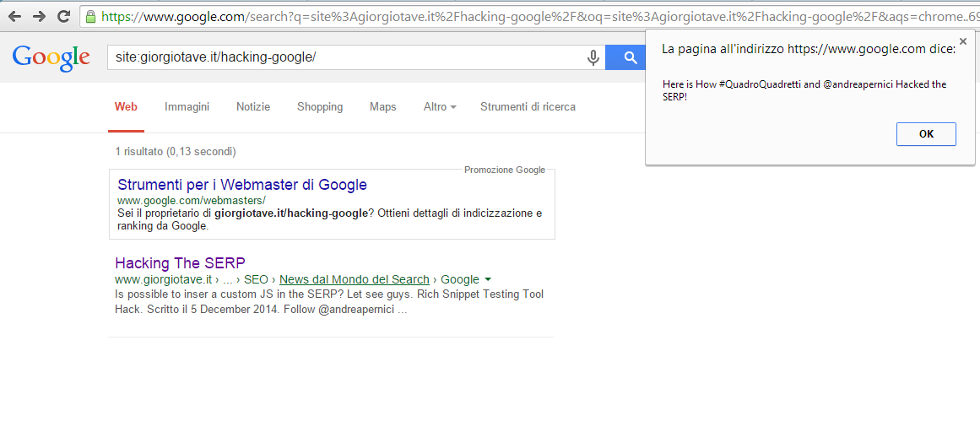Open the Strumenti per i Webmaster di Google link
The image size is (980, 443).
click(242, 185)
